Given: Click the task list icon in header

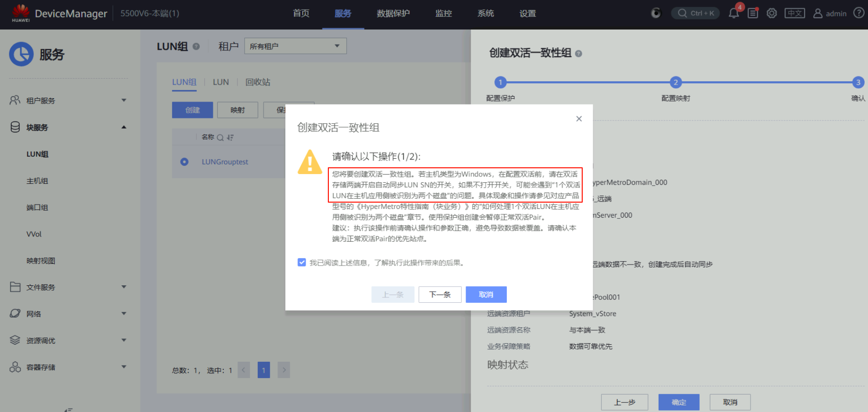Looking at the screenshot, I should [x=753, y=13].
